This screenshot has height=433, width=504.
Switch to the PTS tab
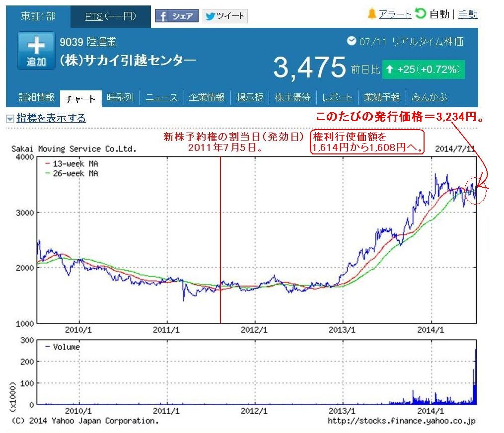point(111,16)
